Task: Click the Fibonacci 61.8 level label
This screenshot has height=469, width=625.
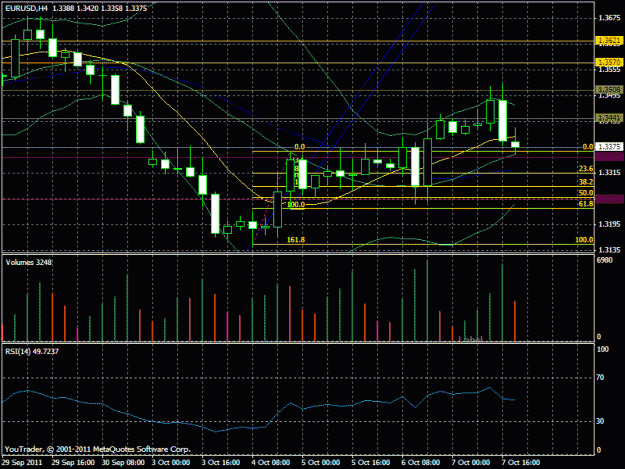Action: (586, 204)
